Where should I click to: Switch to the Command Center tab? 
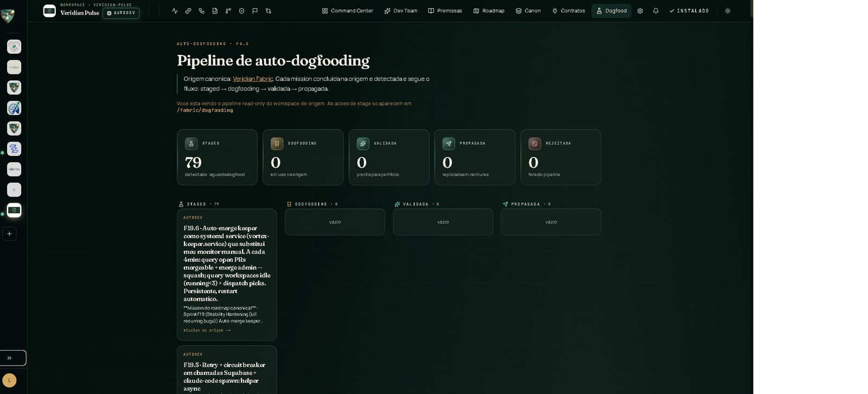pyautogui.click(x=347, y=11)
